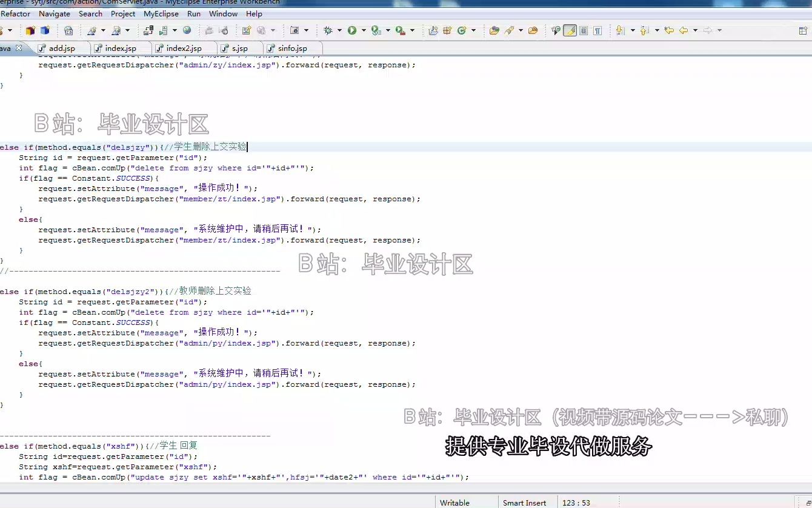The width and height of the screenshot is (812, 508).
Task: Toggle block selection mode button
Action: [x=584, y=30]
